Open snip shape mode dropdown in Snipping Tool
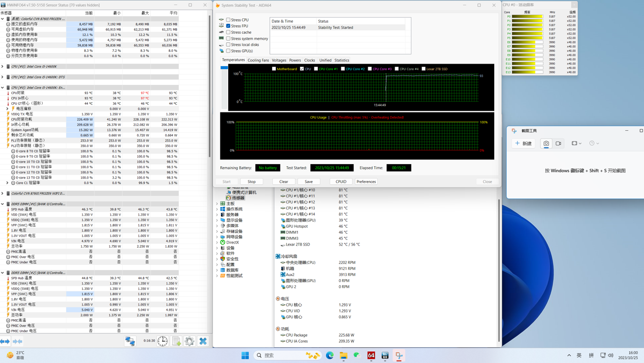644x363 pixels. [x=576, y=143]
